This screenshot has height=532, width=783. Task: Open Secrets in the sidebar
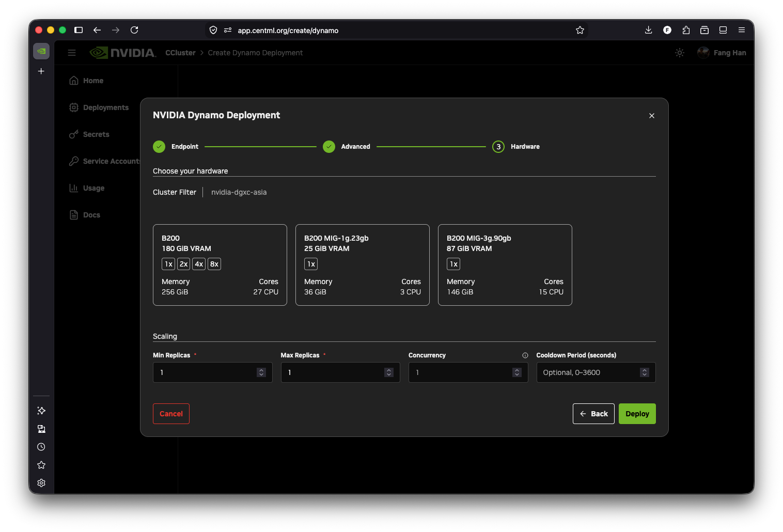(89, 134)
